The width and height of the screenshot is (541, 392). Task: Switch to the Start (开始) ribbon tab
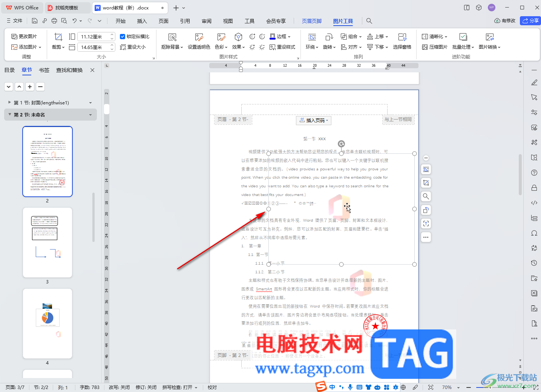coord(121,21)
